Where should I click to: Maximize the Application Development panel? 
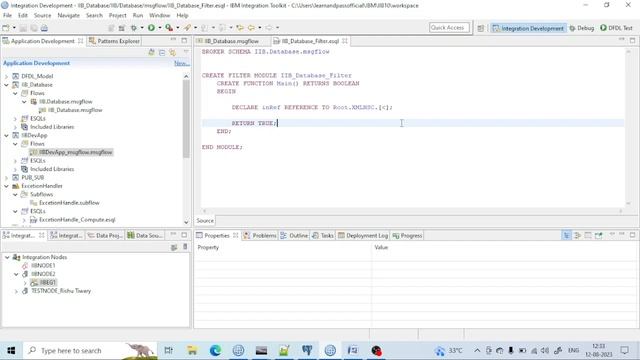[x=184, y=40]
